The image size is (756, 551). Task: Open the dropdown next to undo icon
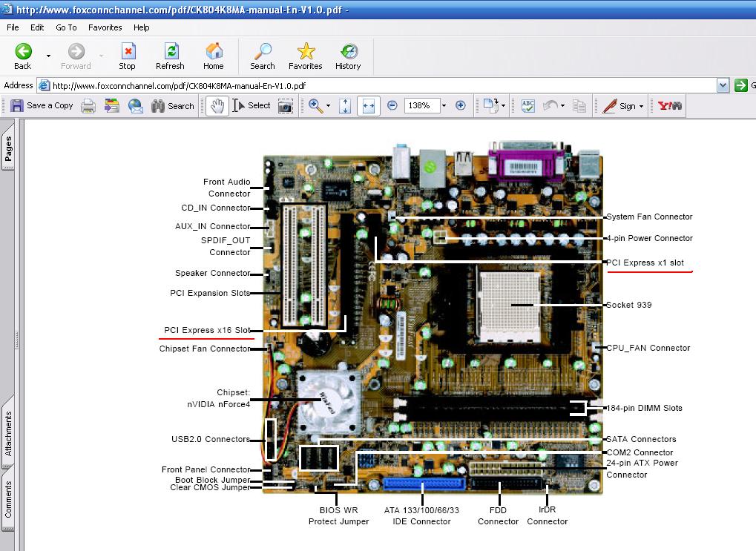pyautogui.click(x=562, y=105)
